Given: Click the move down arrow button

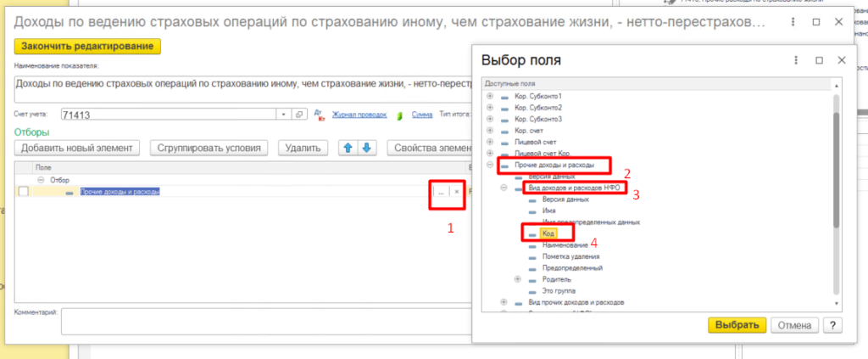Looking at the screenshot, I should (x=366, y=148).
